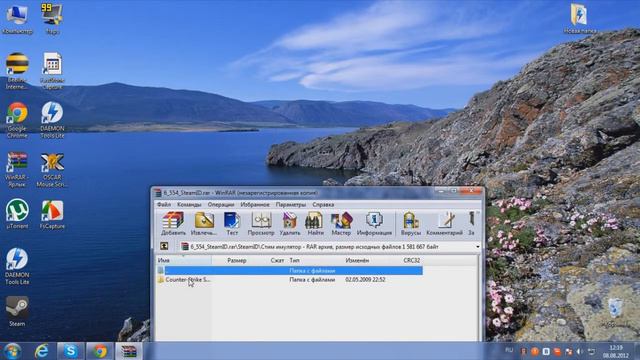The width and height of the screenshot is (640, 360).
Task: Open the Комментарий tool
Action: (444, 224)
